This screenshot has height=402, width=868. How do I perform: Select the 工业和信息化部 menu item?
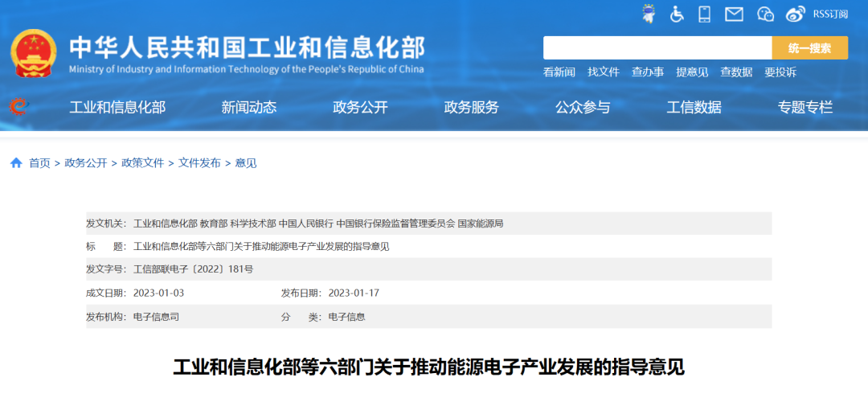click(x=117, y=108)
